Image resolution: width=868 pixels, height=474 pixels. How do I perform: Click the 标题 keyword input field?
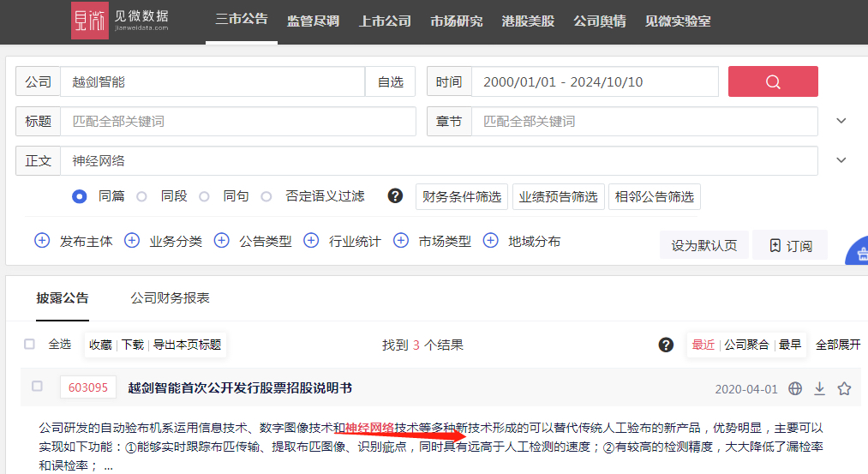238,121
